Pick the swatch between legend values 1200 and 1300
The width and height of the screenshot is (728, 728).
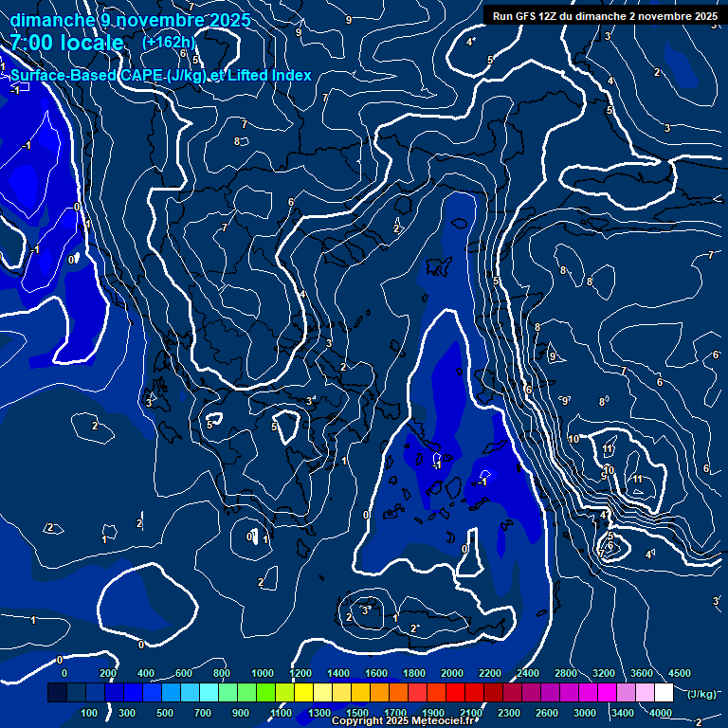[x=303, y=692]
